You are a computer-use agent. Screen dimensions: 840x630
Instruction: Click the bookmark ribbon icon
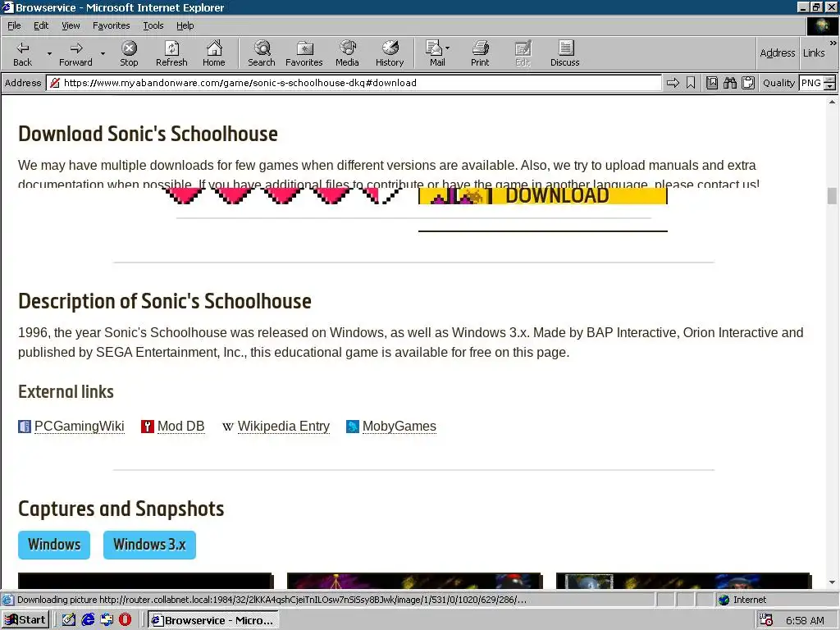691,83
